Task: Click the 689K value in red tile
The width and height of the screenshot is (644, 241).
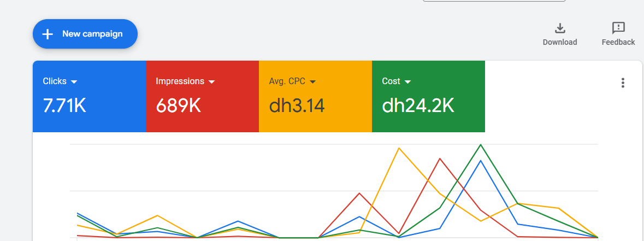Action: coord(178,105)
